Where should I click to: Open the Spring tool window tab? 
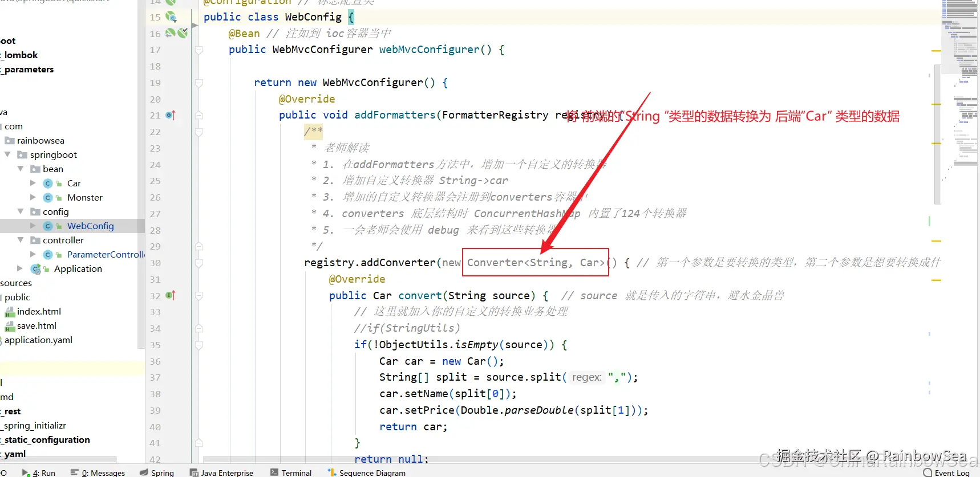pyautogui.click(x=157, y=472)
